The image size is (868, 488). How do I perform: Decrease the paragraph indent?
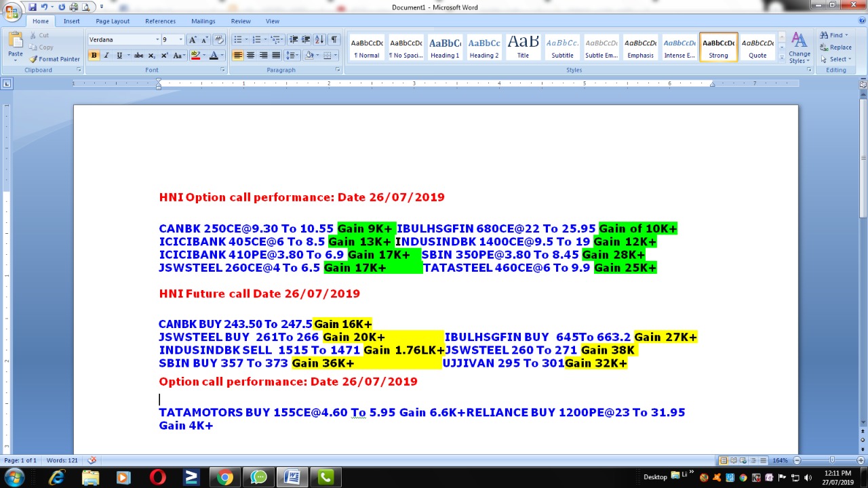point(294,40)
